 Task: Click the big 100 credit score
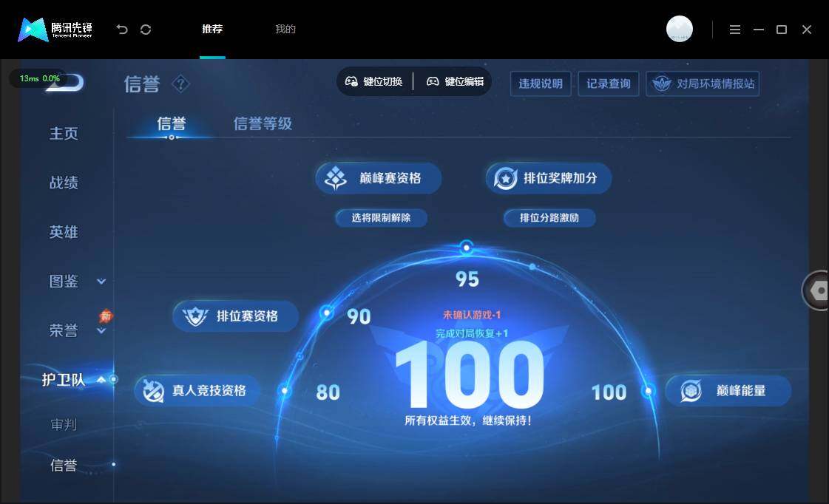tap(470, 374)
